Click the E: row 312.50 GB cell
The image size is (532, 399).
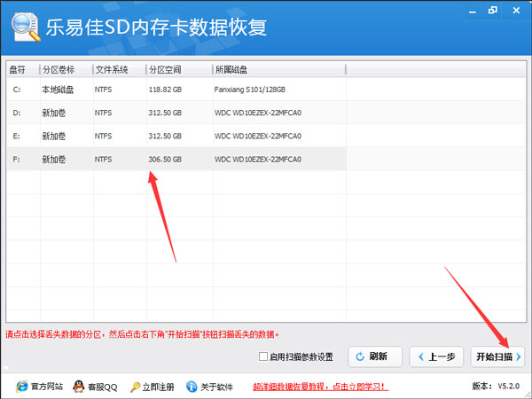[x=165, y=136]
